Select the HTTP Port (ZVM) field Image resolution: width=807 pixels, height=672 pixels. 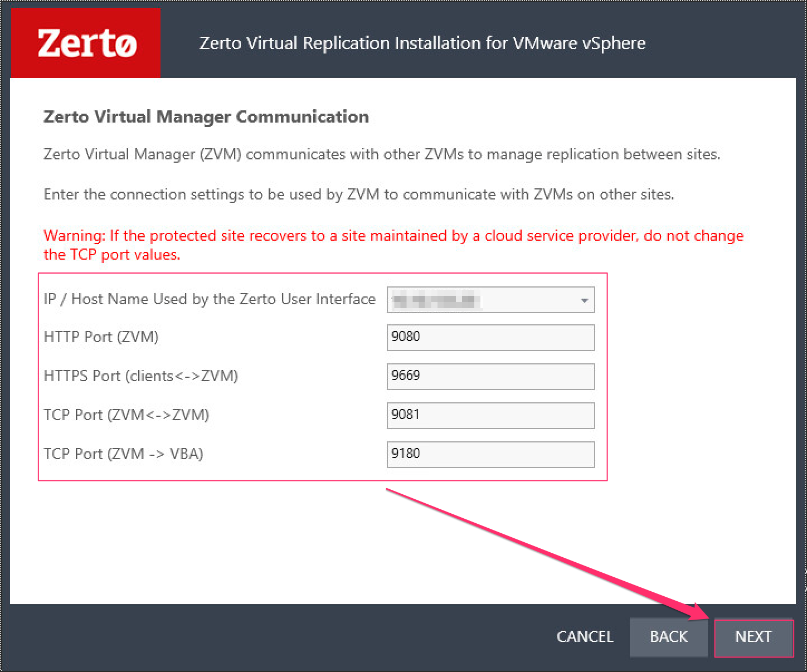click(x=489, y=337)
